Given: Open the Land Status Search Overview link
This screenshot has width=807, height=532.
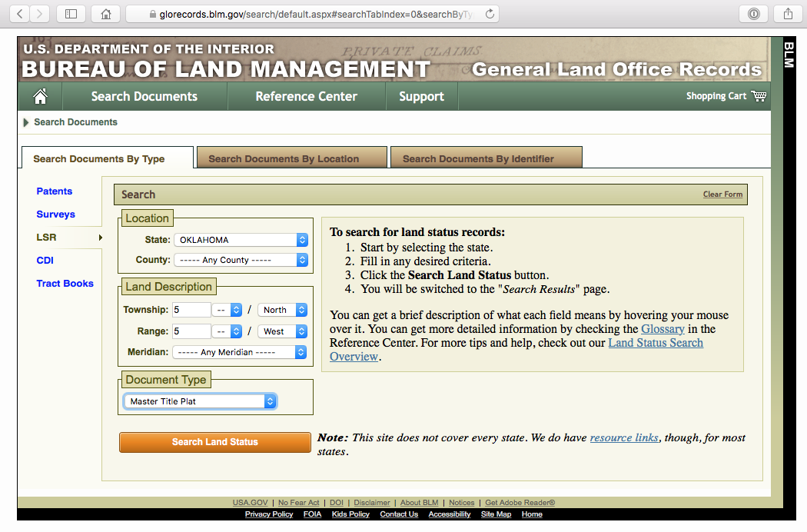Looking at the screenshot, I should (656, 343).
